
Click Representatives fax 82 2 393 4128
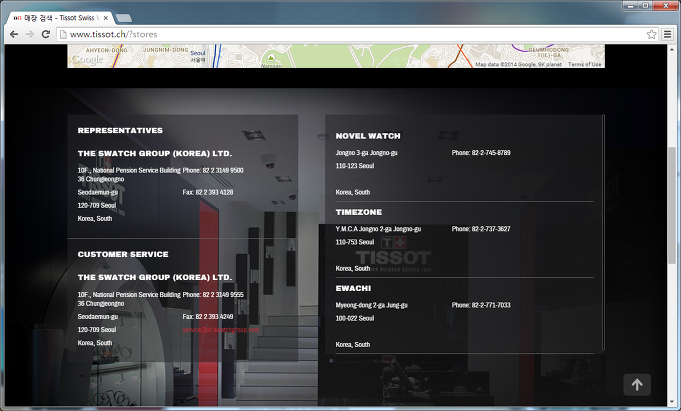[x=208, y=192]
